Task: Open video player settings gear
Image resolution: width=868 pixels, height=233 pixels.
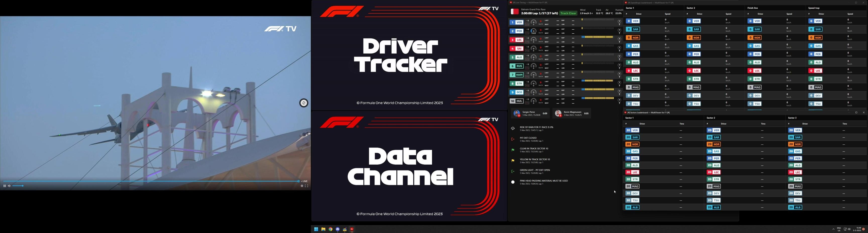Action: pyautogui.click(x=301, y=186)
